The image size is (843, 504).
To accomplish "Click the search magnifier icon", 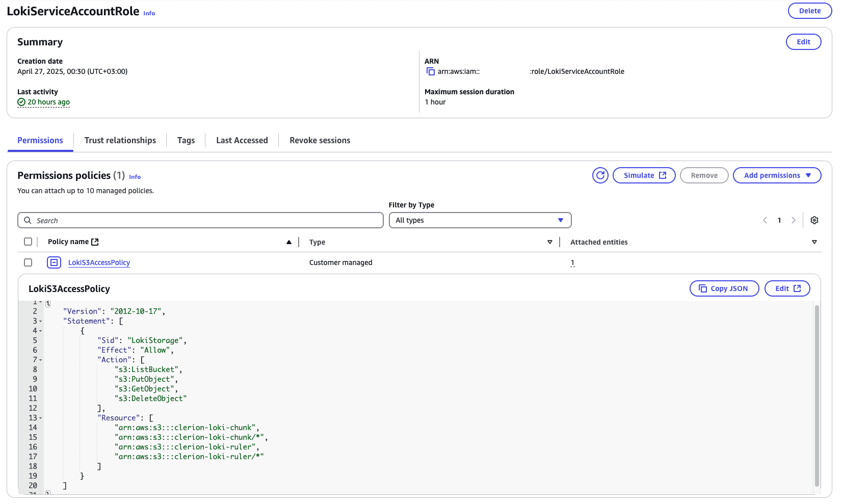I will [x=28, y=220].
